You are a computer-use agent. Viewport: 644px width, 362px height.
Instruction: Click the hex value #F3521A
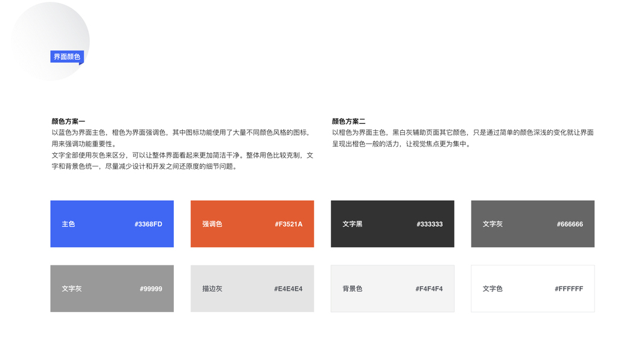click(x=289, y=224)
